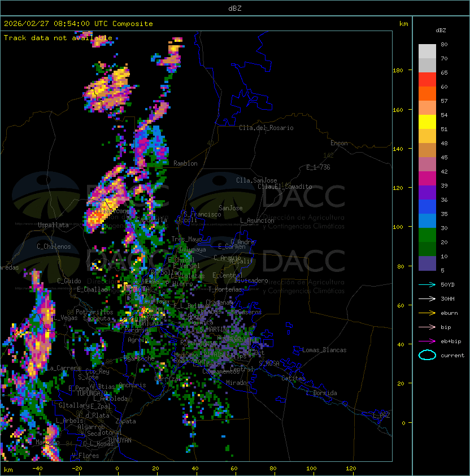Image resolution: width=470 pixels, height=476 pixels.
Task: Click the '2026/02/27 08:54:00 UTC Composite' timestamp
Action: click(79, 24)
